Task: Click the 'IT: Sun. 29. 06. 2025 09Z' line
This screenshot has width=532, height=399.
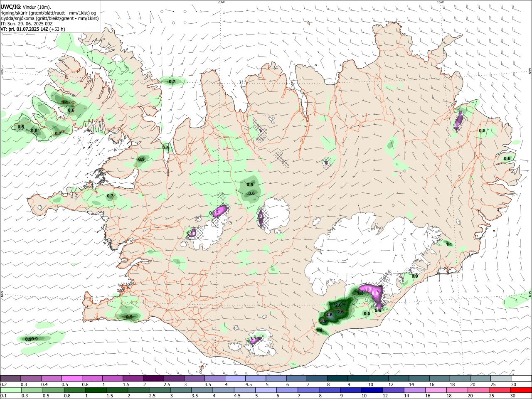Action: [26, 24]
